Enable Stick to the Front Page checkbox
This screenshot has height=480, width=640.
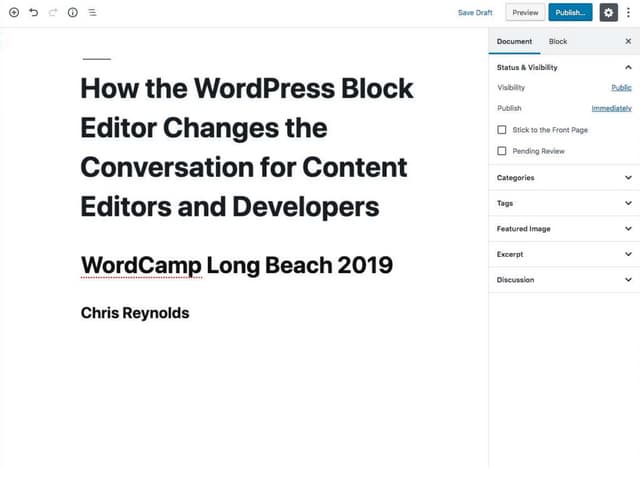(x=502, y=130)
